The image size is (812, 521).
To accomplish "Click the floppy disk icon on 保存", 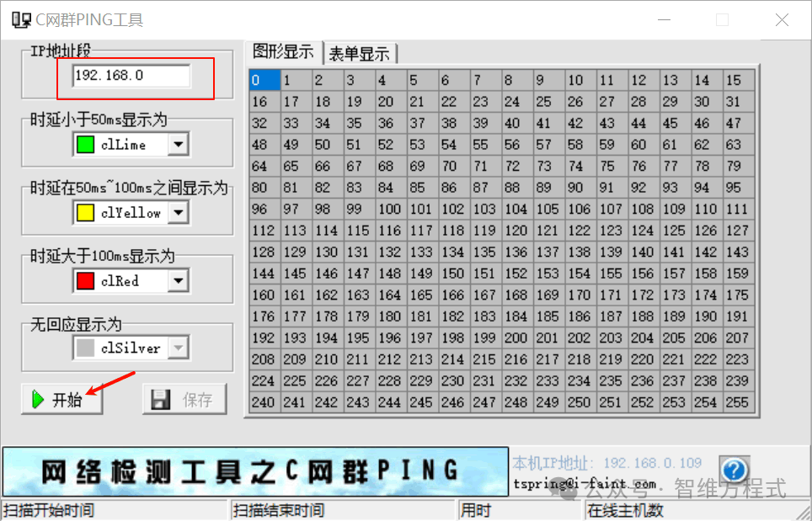I will tap(161, 400).
